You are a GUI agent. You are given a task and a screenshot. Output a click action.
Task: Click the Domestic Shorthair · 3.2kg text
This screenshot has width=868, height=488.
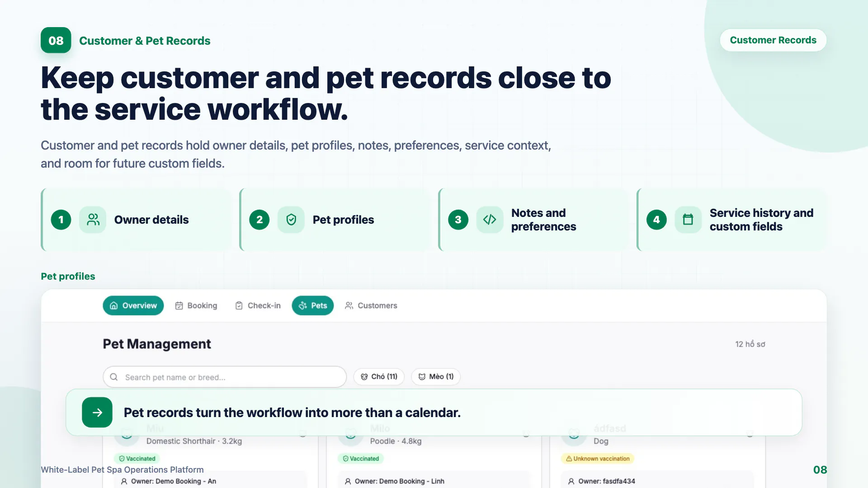click(x=194, y=441)
